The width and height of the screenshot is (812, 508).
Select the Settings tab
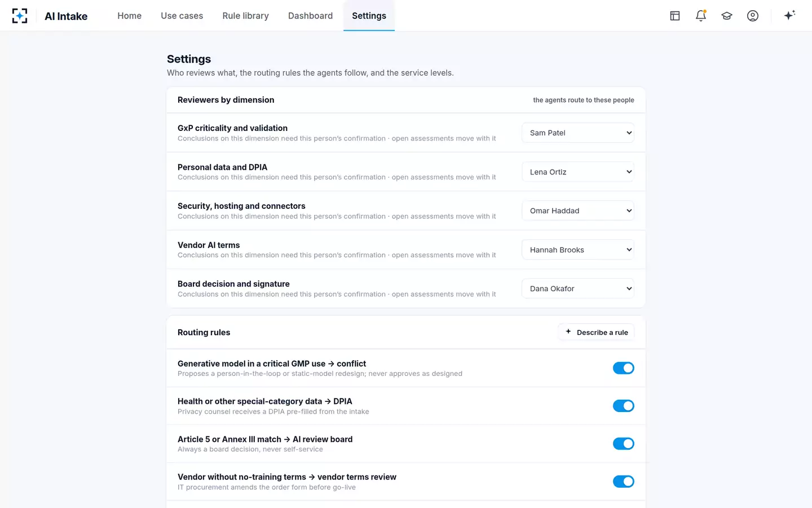pyautogui.click(x=369, y=16)
